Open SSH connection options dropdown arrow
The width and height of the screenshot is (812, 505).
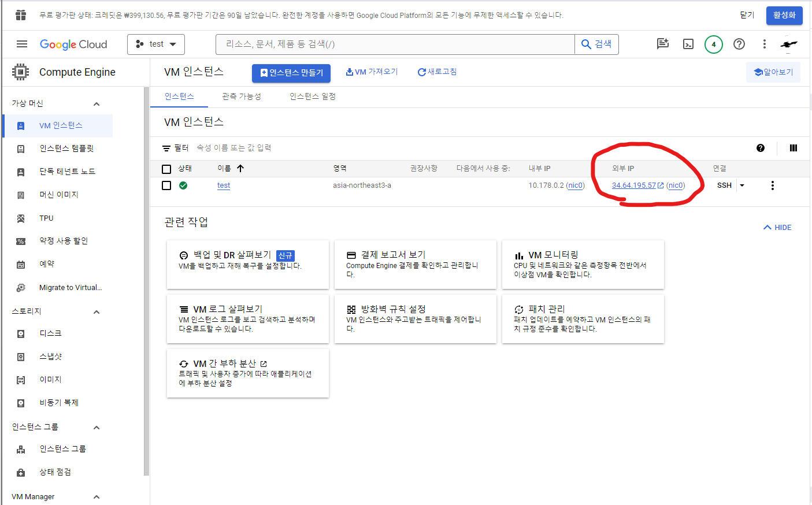pos(742,185)
